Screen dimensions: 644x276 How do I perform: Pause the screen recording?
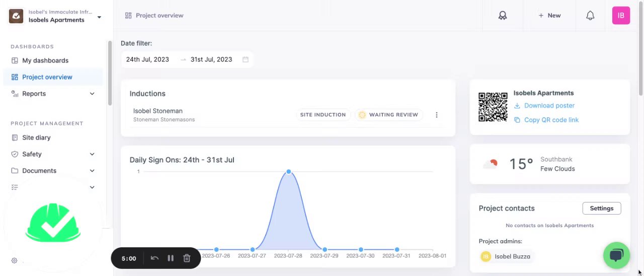coord(171,258)
